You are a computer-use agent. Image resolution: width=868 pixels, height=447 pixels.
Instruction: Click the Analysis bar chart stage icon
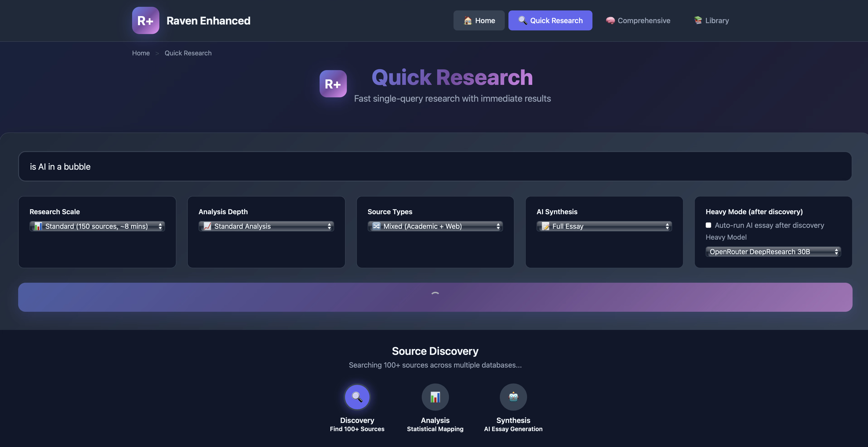(435, 397)
